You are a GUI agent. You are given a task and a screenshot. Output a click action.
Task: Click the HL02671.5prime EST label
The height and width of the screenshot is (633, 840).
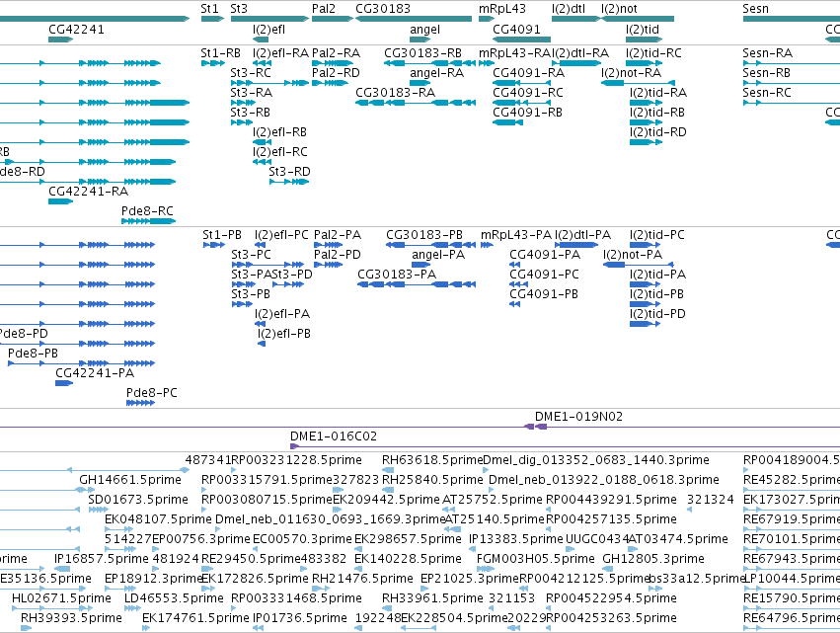(x=61, y=598)
